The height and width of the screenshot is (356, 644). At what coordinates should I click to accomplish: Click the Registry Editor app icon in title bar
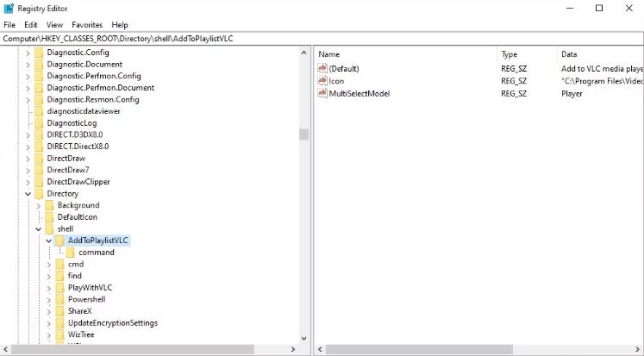[9, 9]
